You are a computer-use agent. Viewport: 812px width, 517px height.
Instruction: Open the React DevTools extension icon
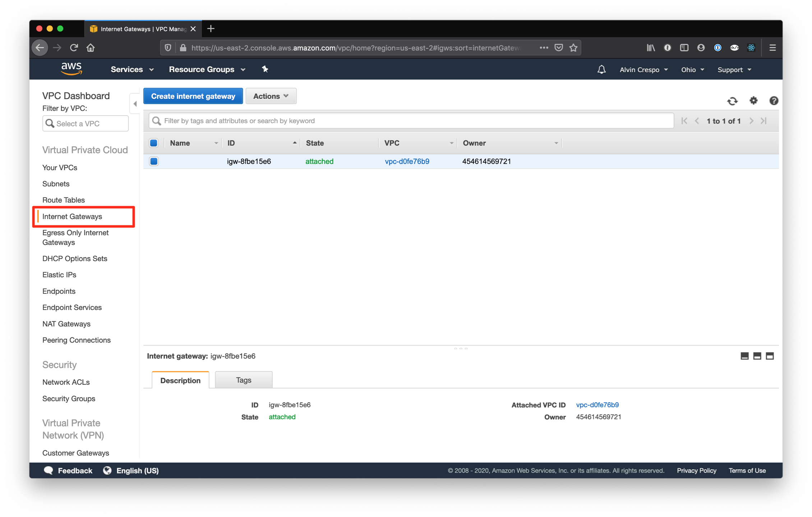coord(751,47)
